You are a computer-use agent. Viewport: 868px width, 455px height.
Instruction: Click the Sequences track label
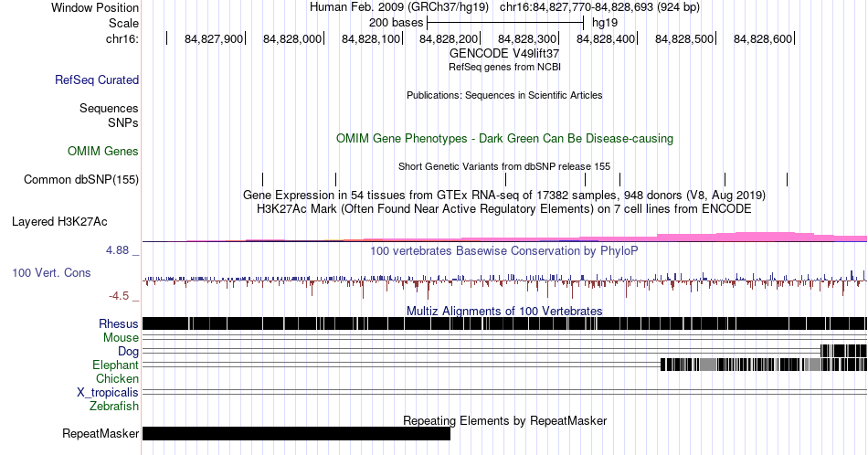point(109,108)
